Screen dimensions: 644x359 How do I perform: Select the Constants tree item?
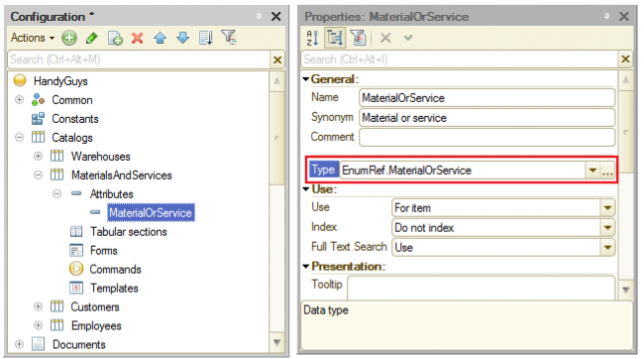75,119
